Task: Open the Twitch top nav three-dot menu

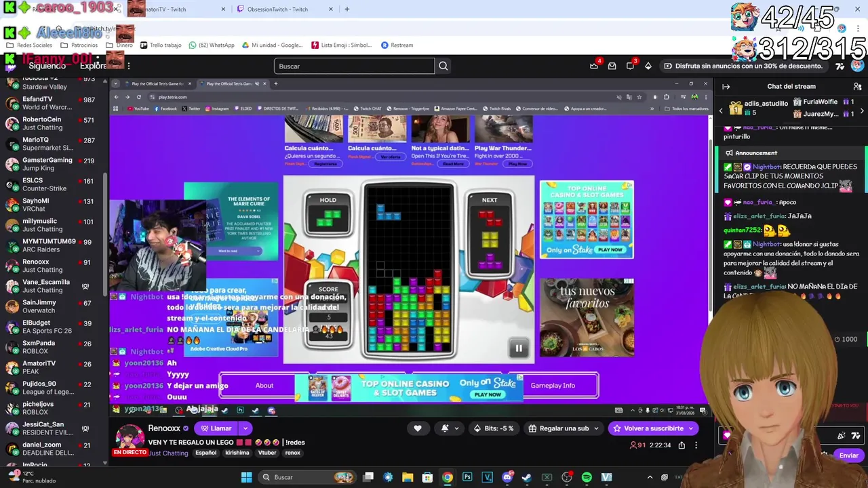Action: point(129,66)
